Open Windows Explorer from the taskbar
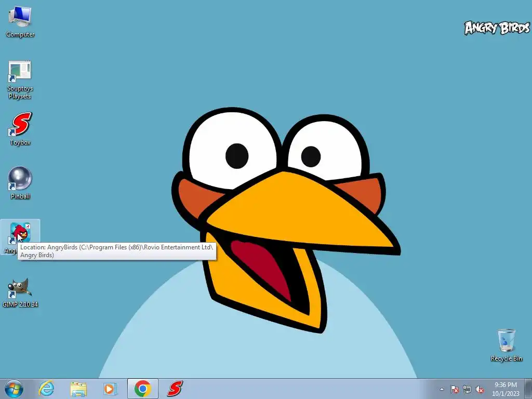The image size is (532, 399). click(78, 389)
